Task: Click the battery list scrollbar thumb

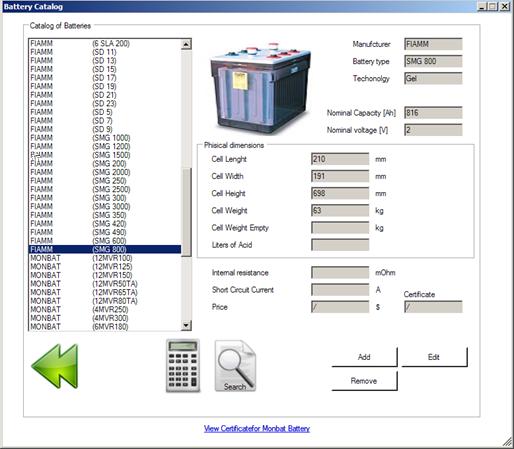Action: coord(186,212)
